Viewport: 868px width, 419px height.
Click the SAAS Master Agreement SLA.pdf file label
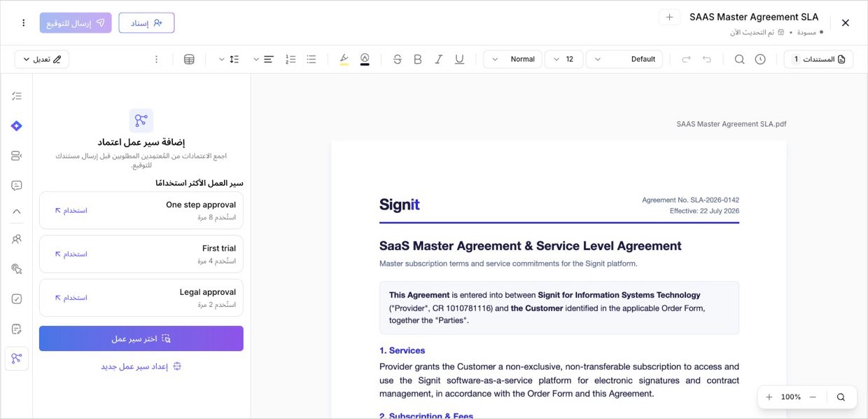pyautogui.click(x=731, y=124)
